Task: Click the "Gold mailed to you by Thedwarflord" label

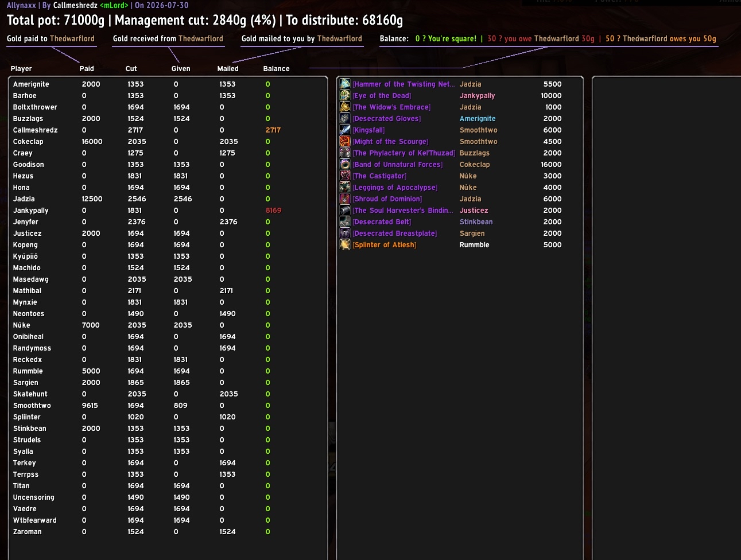Action: [x=302, y=38]
